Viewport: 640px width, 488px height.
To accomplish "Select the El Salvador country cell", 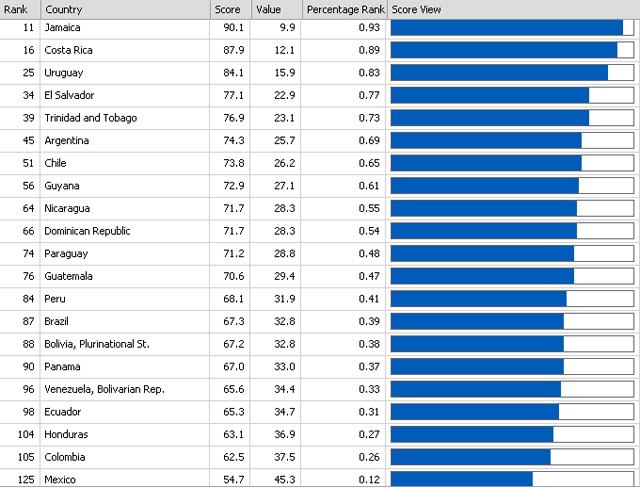I will point(69,95).
